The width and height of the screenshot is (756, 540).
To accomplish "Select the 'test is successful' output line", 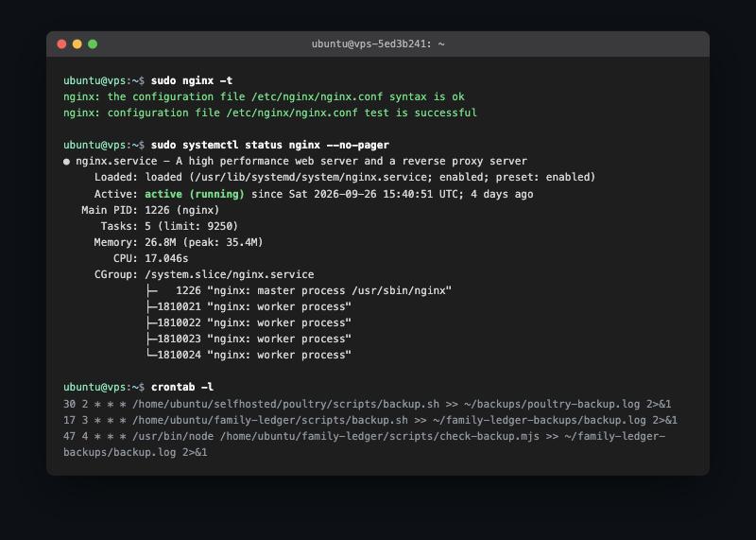I will point(270,113).
